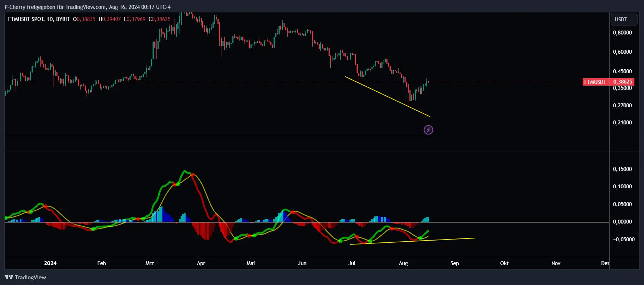Click the Jul time axis label
Image resolution: width=644 pixels, height=285 pixels.
(352, 263)
